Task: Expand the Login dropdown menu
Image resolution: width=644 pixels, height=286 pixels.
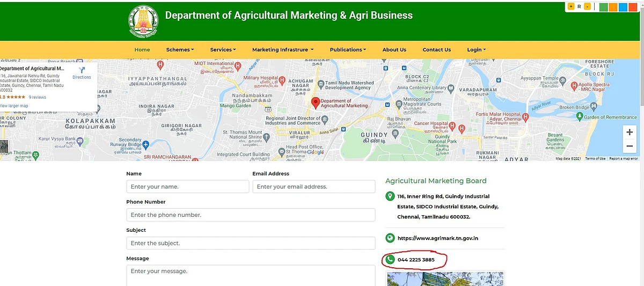Action: (476, 49)
